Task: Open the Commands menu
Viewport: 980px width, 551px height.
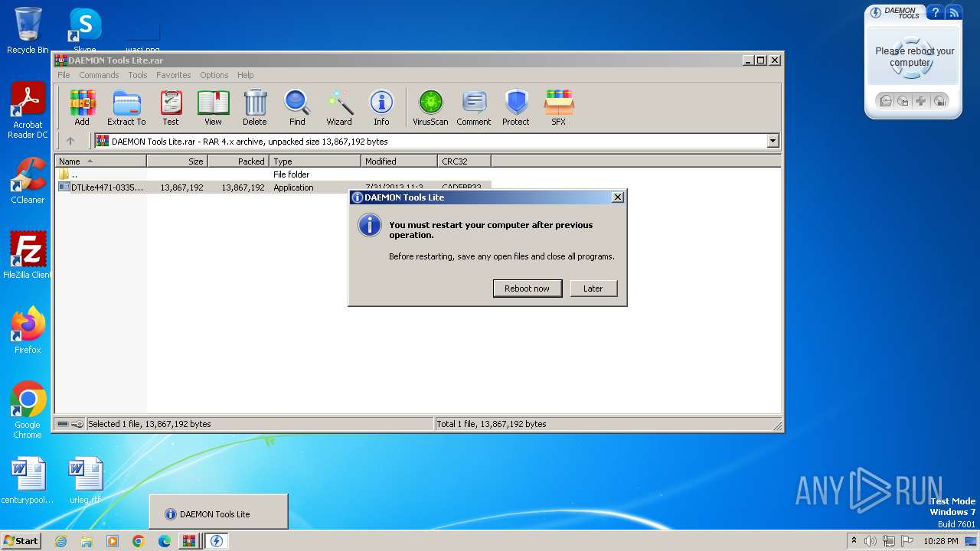Action: coord(99,75)
